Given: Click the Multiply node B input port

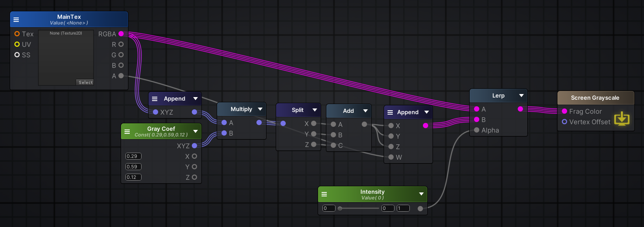Looking at the screenshot, I should tap(224, 133).
